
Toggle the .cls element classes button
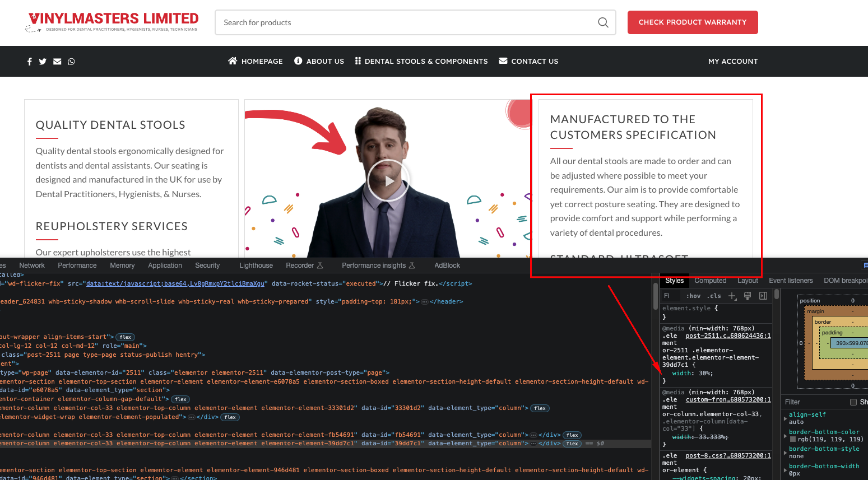(714, 296)
